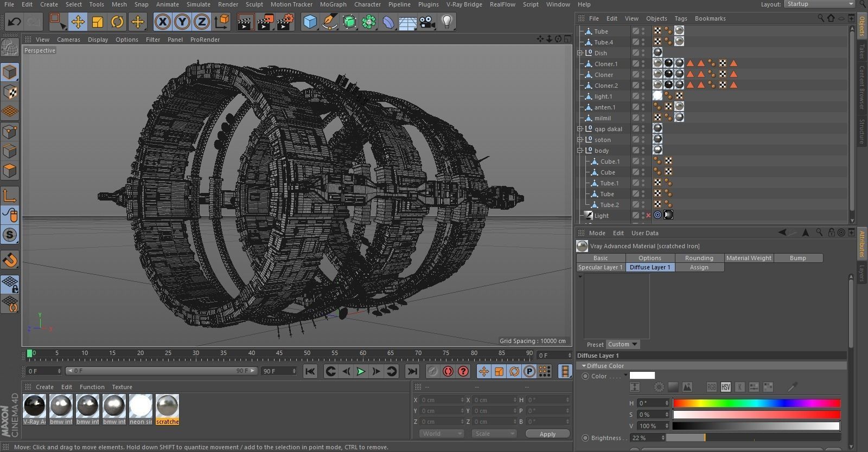
Task: Select the V-Ray Ad material thumbnail
Action: (35, 409)
